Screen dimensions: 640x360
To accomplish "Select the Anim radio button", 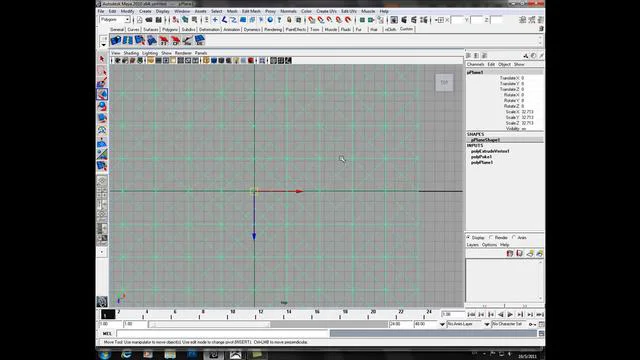I will [514, 237].
